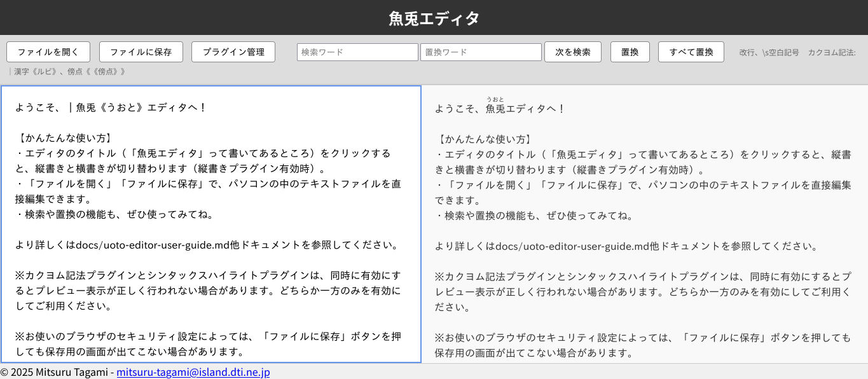Screen dimensions: 868x379
Task: Hit the 次を検索 find-next button
Action: 572,52
